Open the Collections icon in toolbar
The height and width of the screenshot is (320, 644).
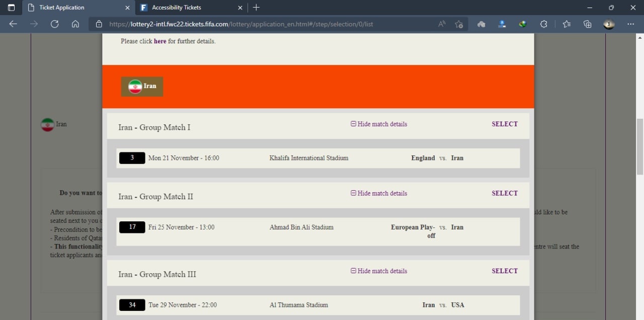587,24
